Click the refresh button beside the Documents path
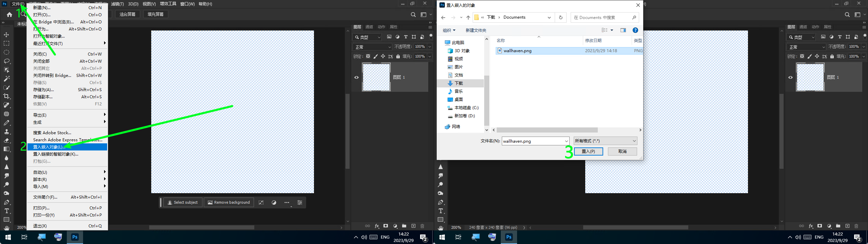 click(561, 17)
